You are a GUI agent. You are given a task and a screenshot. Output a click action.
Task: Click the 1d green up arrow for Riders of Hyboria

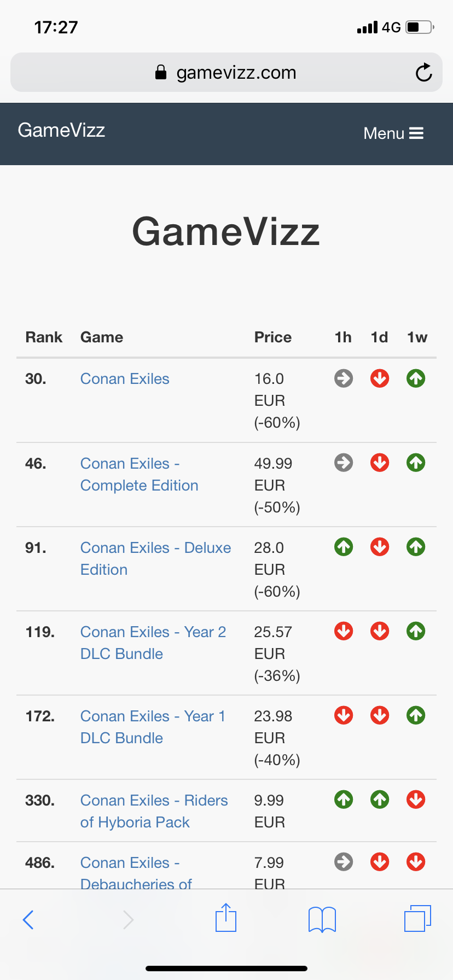pos(380,800)
